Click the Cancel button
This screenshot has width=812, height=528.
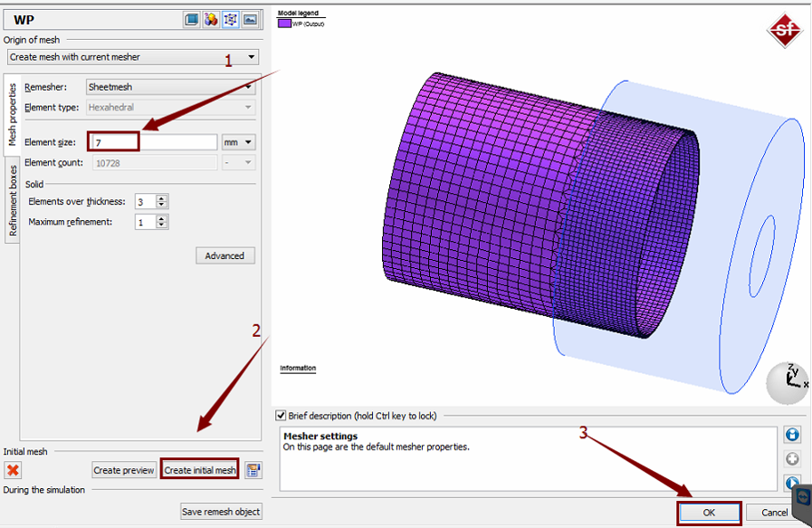(774, 513)
